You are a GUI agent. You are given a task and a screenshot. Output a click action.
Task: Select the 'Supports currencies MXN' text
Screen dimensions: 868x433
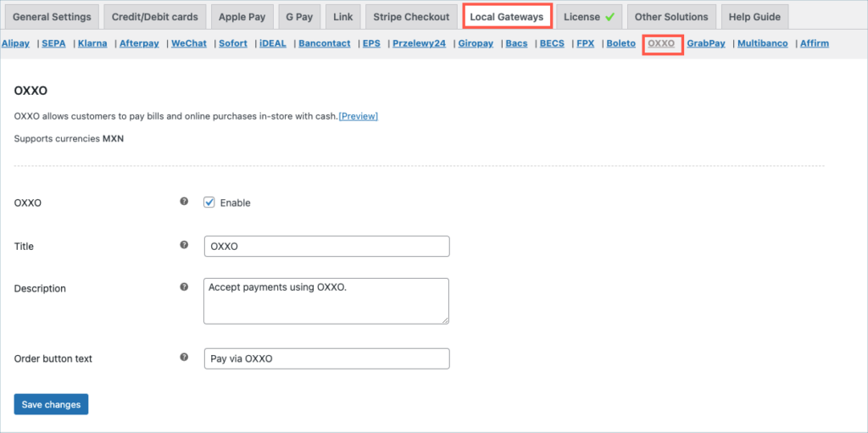pyautogui.click(x=69, y=139)
